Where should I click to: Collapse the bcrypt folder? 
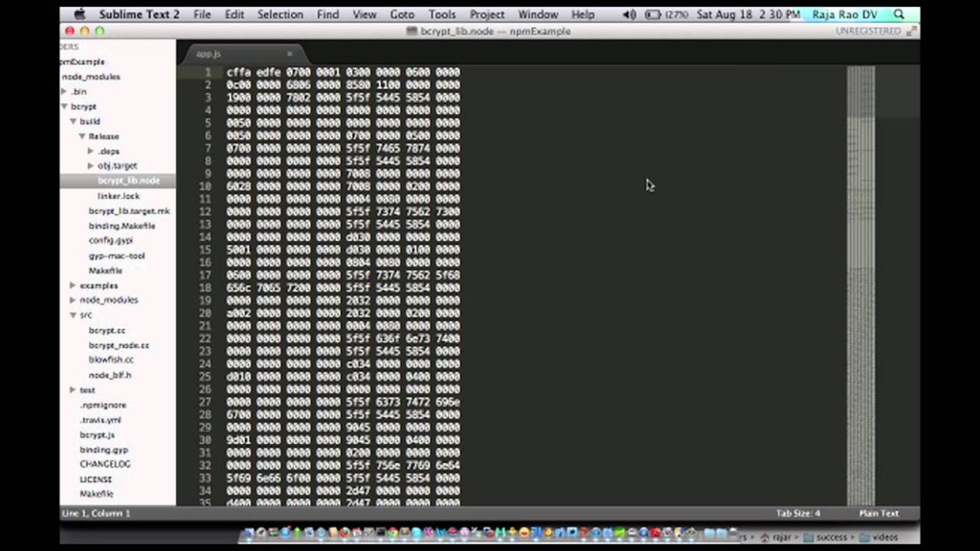tap(64, 106)
